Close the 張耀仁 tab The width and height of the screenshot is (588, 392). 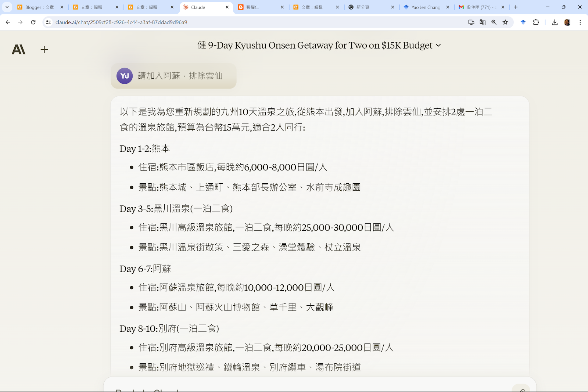click(x=282, y=7)
